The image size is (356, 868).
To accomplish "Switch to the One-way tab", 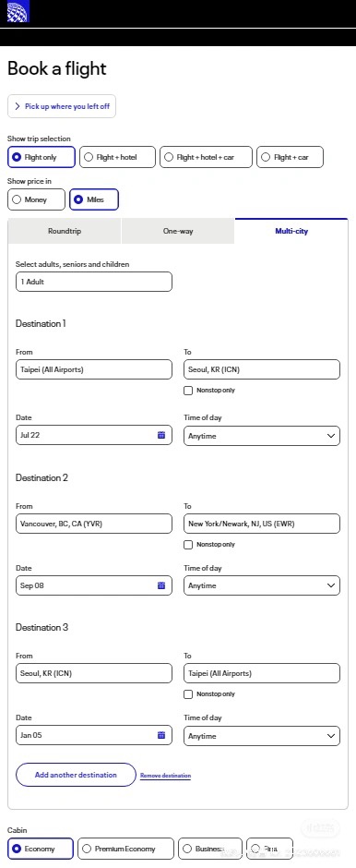I will [178, 232].
